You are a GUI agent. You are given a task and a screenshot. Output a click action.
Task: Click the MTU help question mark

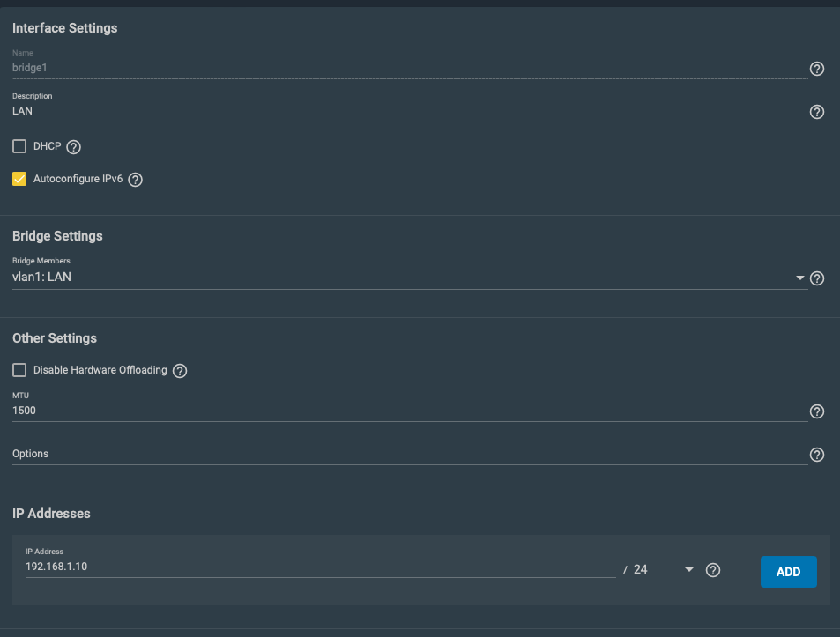pos(816,411)
